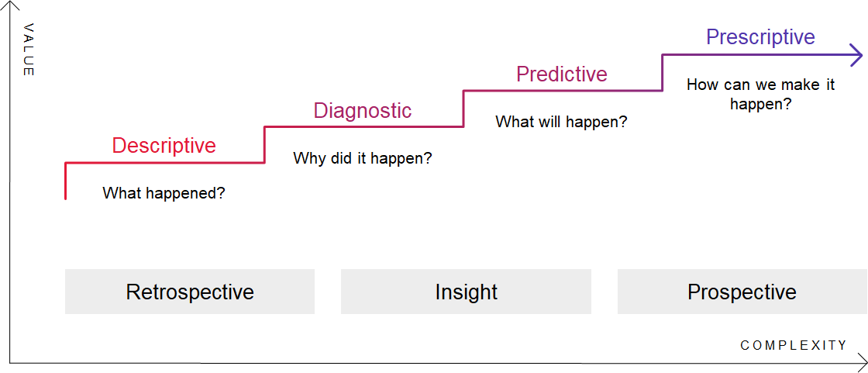Viewport: 868px width, 373px height.
Task: Click the step line under Predictive
Action: pos(562,92)
